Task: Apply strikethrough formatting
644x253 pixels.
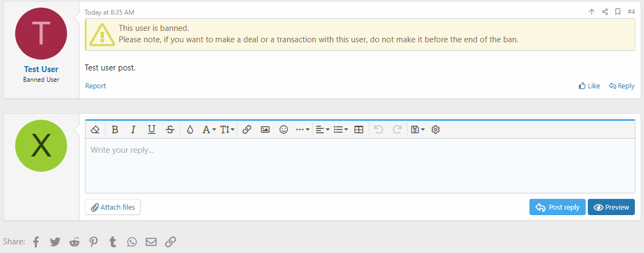Action: point(170,129)
